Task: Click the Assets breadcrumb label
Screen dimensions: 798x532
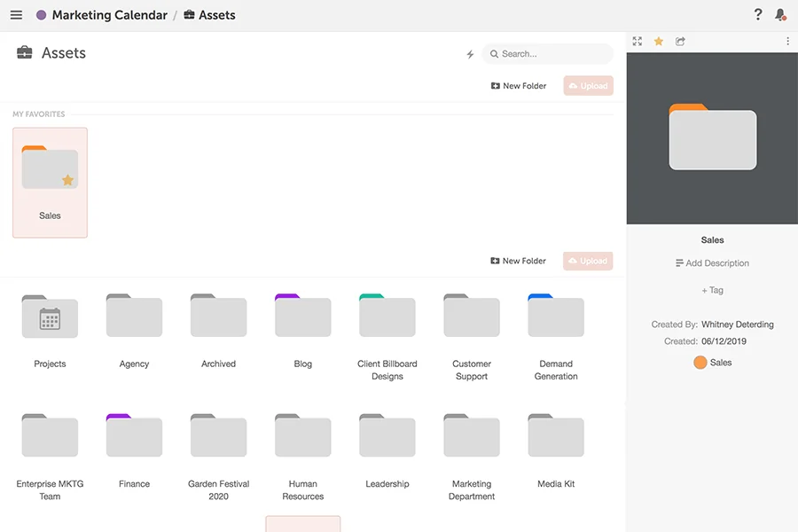Action: (x=216, y=14)
